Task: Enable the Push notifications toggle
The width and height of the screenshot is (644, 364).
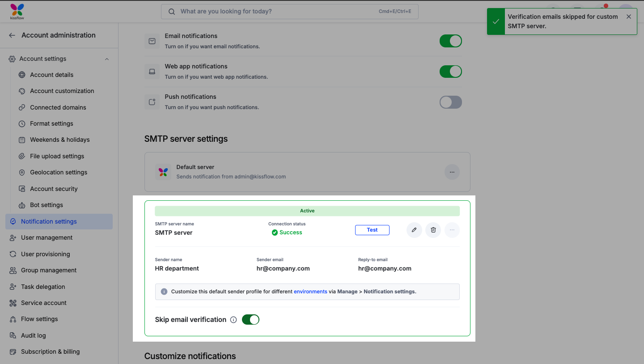Action: pyautogui.click(x=450, y=102)
